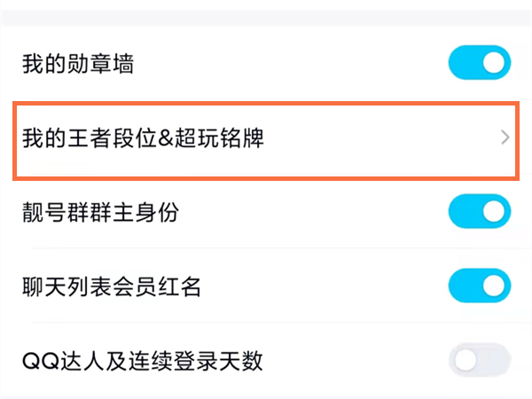
Task: Tap the white knob on QQ达人及连续登录天数 switch
Action: 465,360
